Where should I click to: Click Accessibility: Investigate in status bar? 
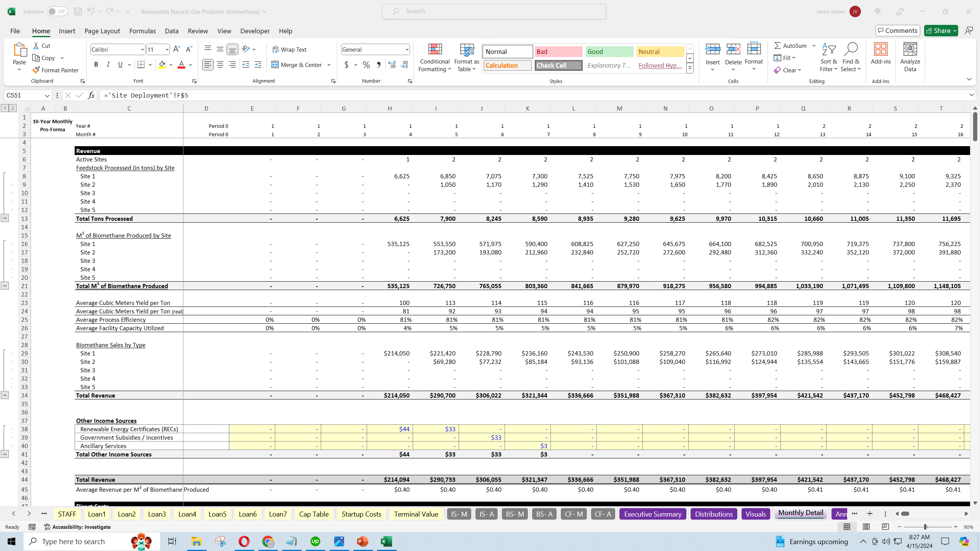tap(78, 527)
